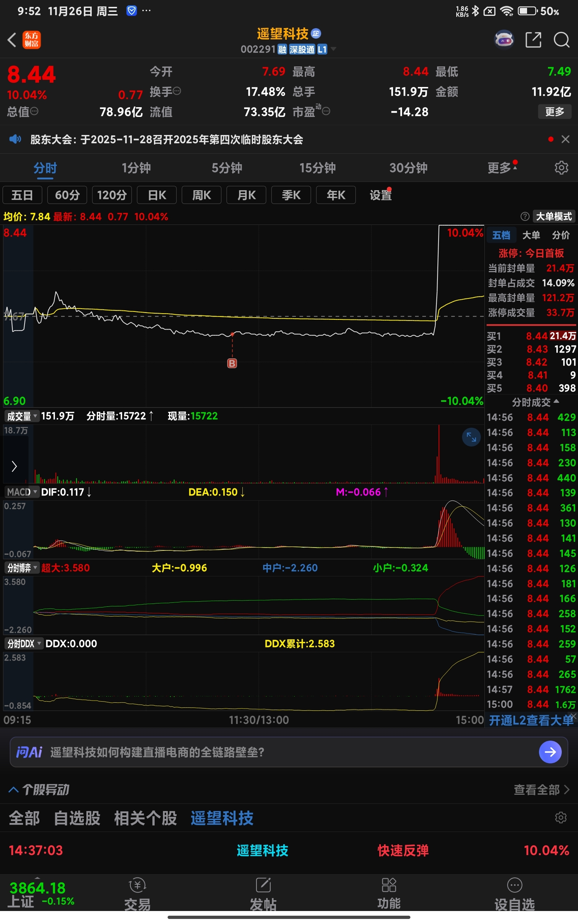578x924 pixels.
Task: Switch to the 5分钟 tab
Action: [227, 167]
